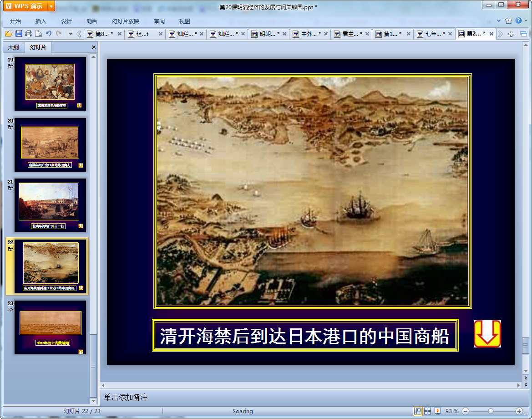Open the 审阅 menu
The image size is (532, 419).
coord(159,21)
